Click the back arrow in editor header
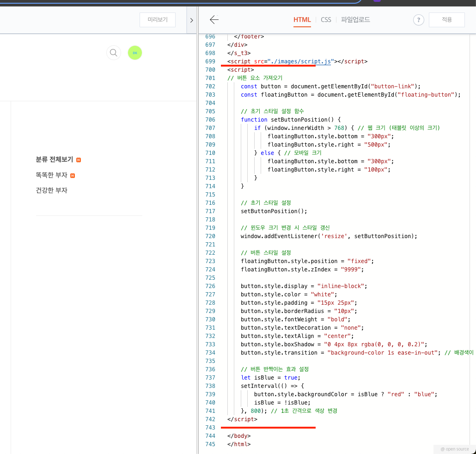 coord(214,20)
